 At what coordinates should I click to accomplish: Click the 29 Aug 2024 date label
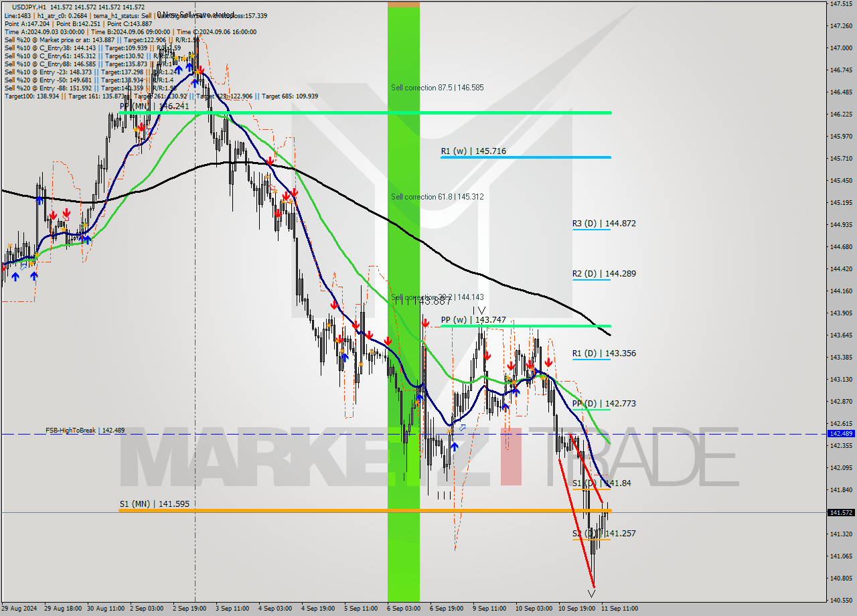click(x=20, y=609)
